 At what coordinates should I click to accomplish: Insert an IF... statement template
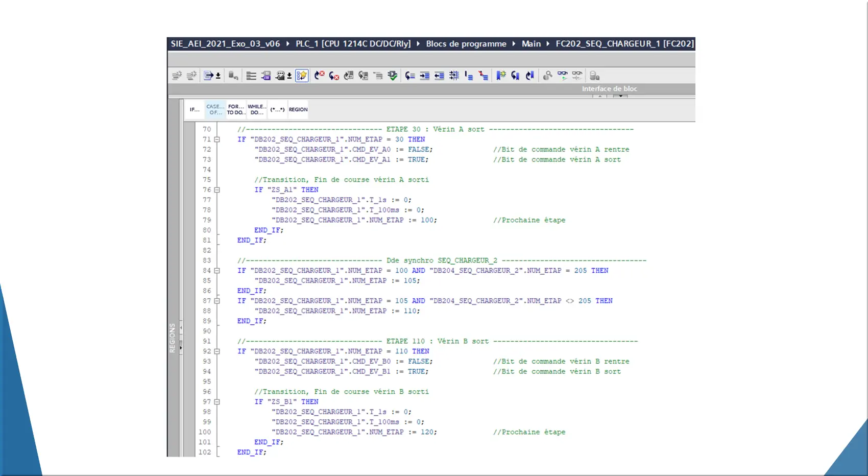[x=195, y=109]
